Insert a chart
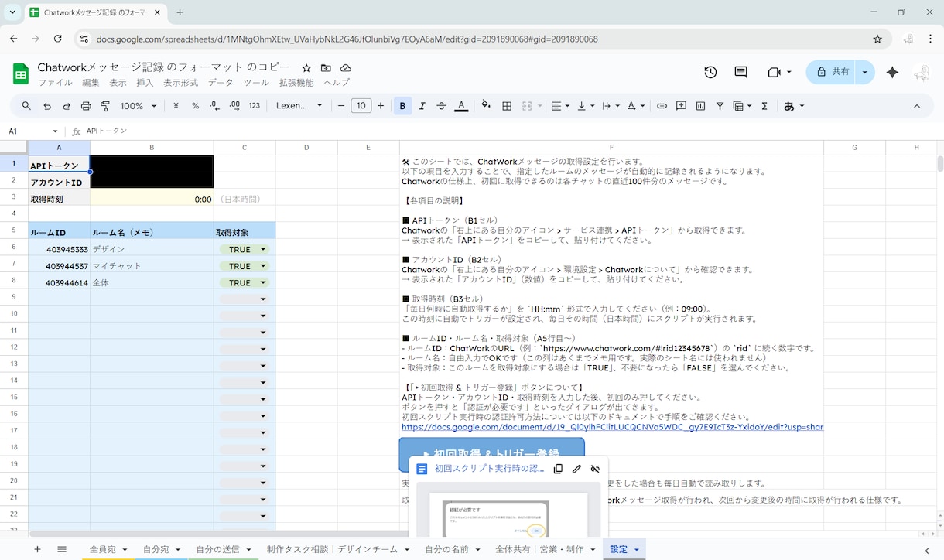This screenshot has width=944, height=560. pos(700,106)
